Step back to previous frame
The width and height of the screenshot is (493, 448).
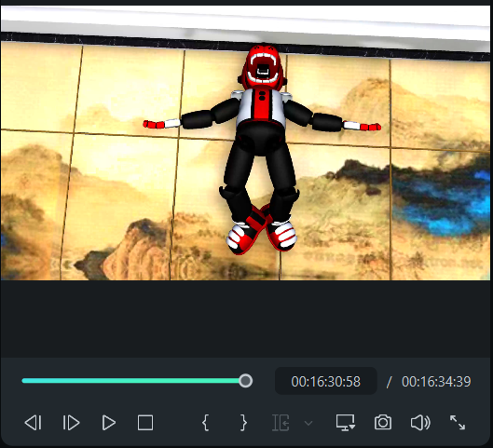pos(33,423)
